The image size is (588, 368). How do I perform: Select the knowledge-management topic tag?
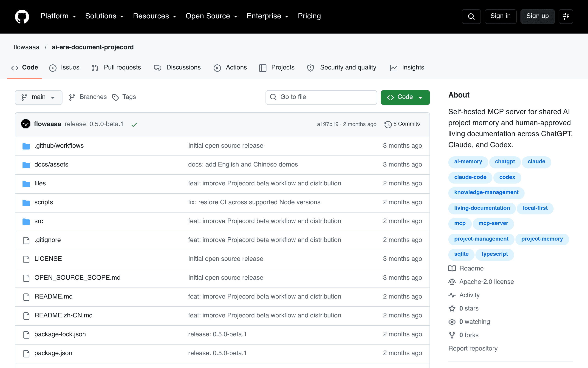[x=486, y=193]
